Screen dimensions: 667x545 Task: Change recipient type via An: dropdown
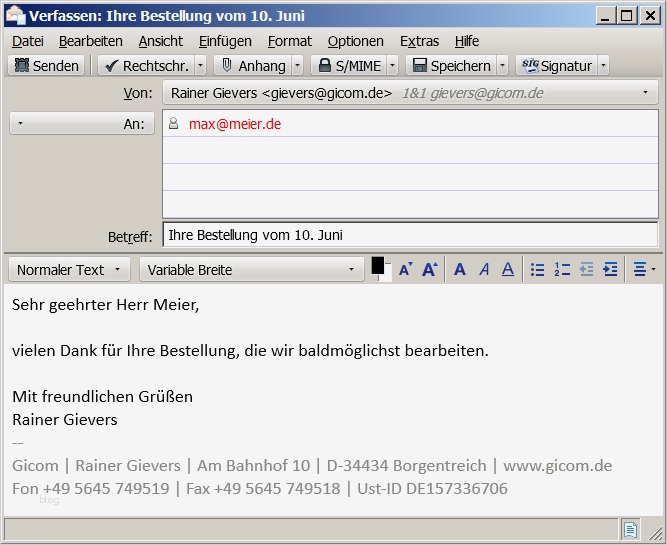point(82,124)
